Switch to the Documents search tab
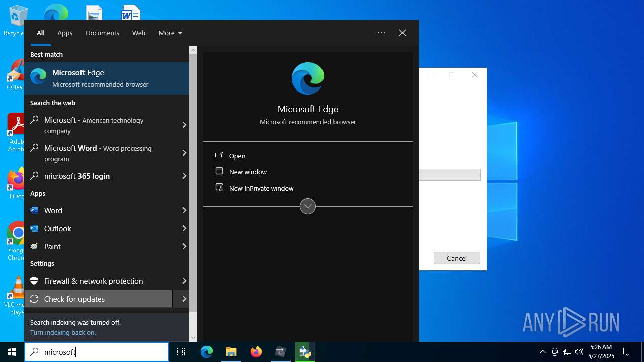The image size is (644, 362). tap(102, 33)
